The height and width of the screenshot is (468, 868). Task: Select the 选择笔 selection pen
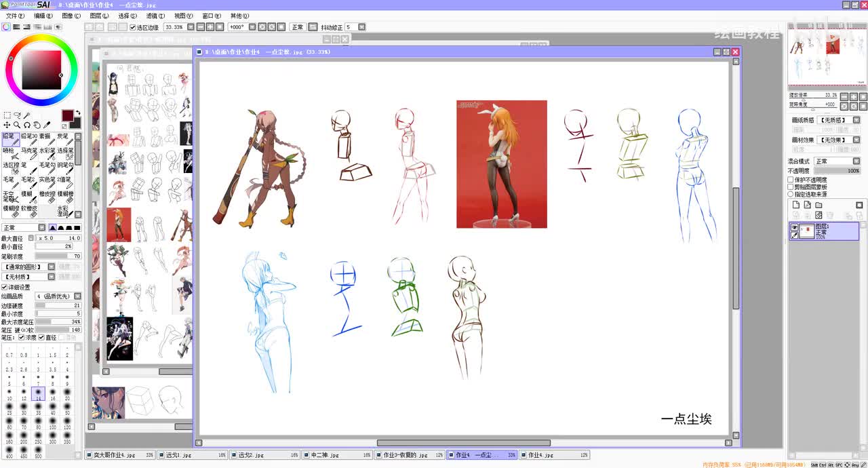pos(66,155)
